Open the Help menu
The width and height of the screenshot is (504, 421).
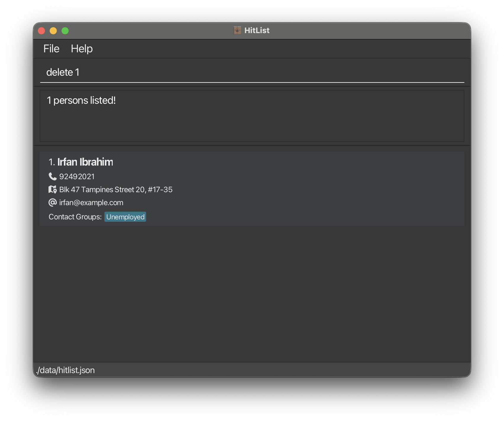tap(82, 49)
